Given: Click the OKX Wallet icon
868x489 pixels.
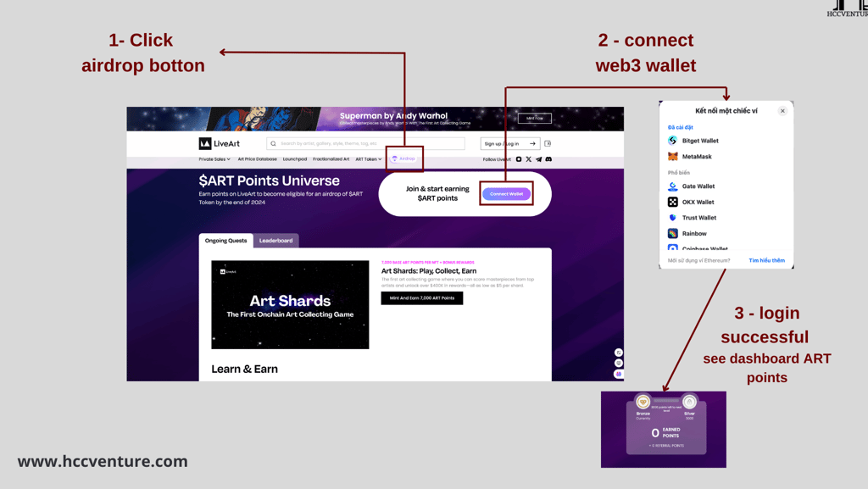Looking at the screenshot, I should [x=672, y=202].
